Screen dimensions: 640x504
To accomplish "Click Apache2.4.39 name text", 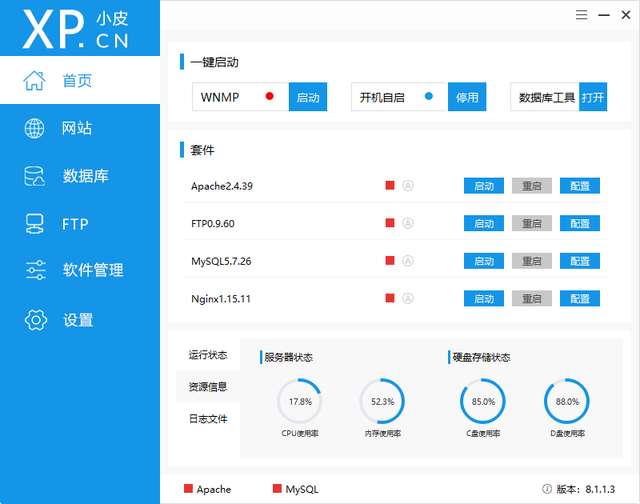I will click(222, 186).
